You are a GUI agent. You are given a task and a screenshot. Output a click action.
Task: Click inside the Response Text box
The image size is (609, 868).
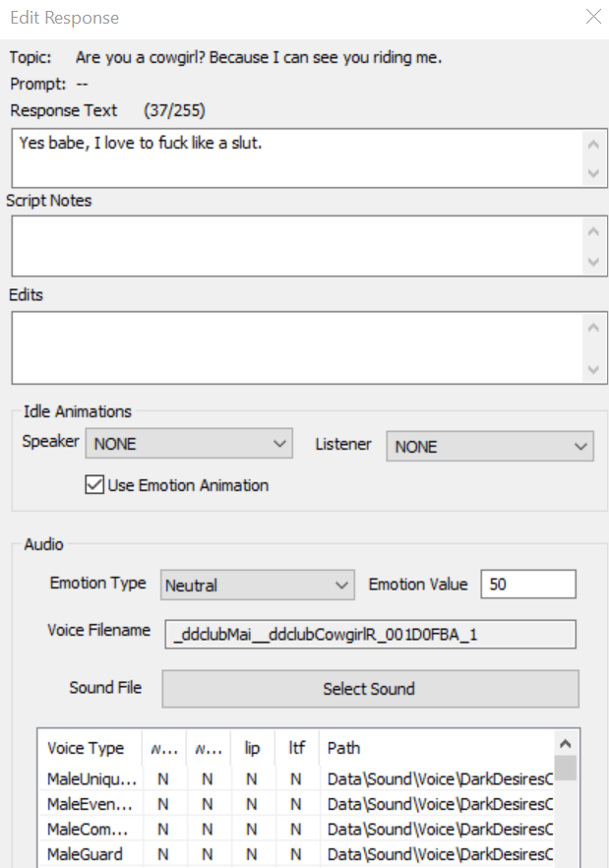click(x=297, y=158)
